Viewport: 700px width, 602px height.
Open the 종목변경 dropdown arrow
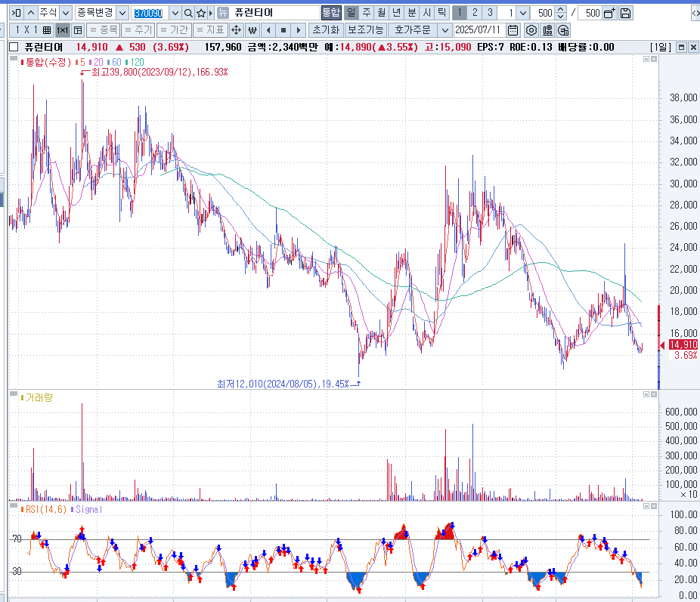[122, 13]
